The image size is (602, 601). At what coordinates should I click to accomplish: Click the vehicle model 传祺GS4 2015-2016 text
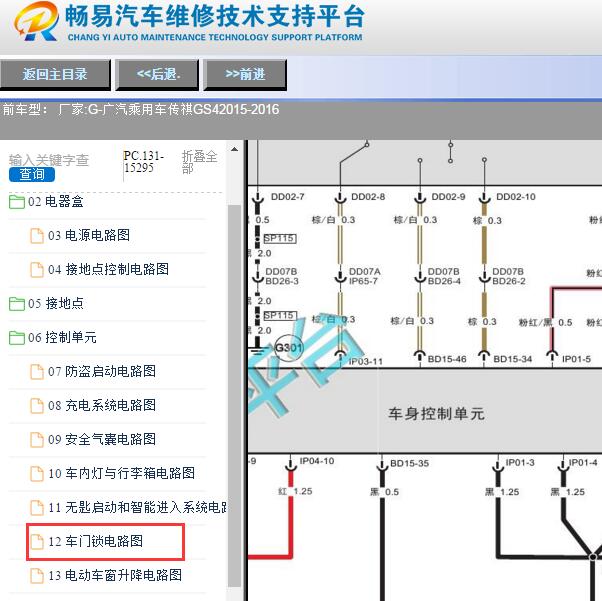point(223,110)
